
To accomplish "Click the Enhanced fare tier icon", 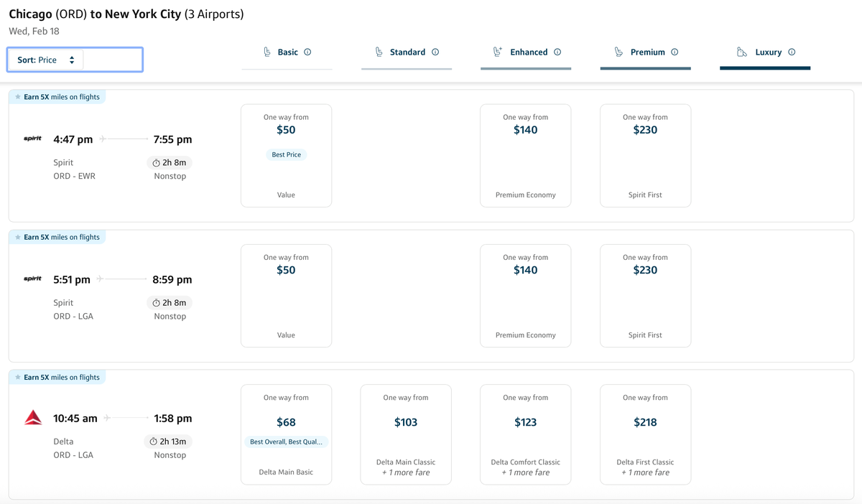I will (x=497, y=52).
